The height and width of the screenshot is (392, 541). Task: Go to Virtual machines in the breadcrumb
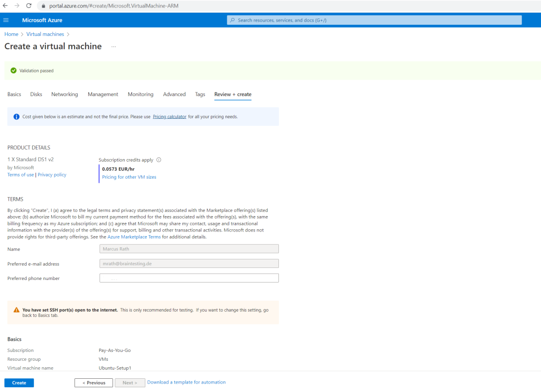pos(45,34)
